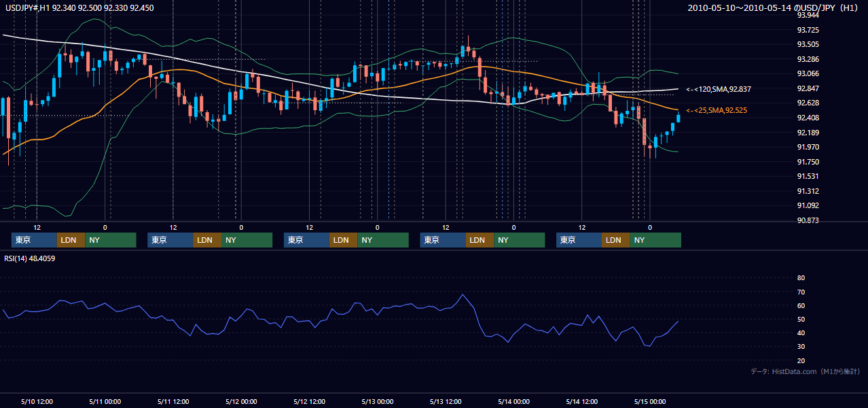This screenshot has width=868, height=408.
Task: Click the 92.189 price axis label
Action: click(808, 133)
